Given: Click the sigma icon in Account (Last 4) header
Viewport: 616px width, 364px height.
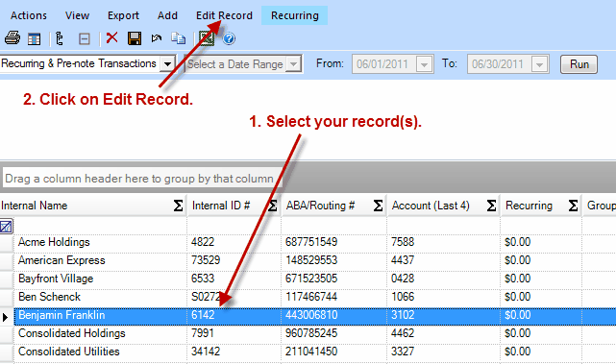Looking at the screenshot, I should click(491, 206).
